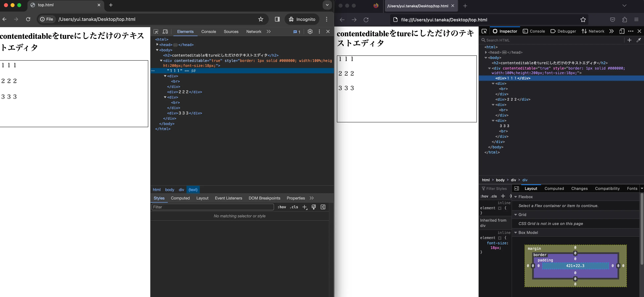Select Firefox's pick element tool
Image resolution: width=644 pixels, height=297 pixels.
pos(484,31)
